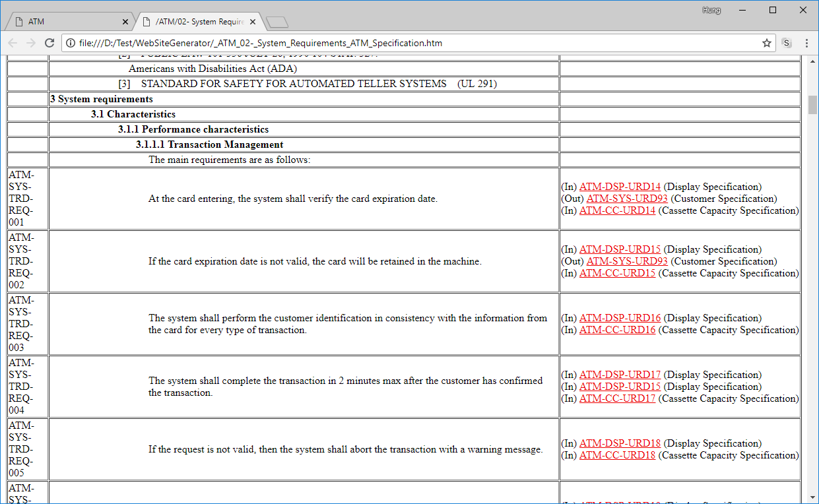Open the ATM-CC-URD14 link

[x=617, y=210]
